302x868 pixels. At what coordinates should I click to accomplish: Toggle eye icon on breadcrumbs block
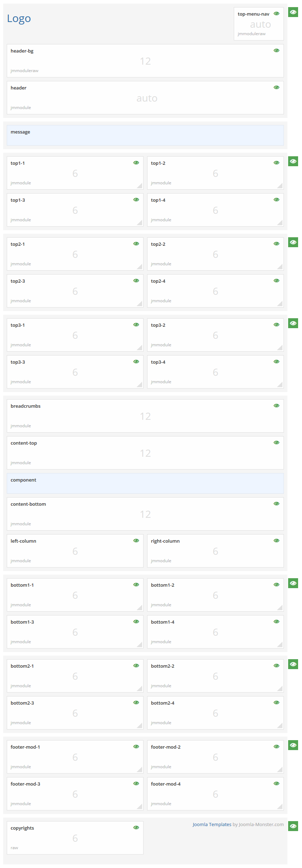(x=276, y=406)
